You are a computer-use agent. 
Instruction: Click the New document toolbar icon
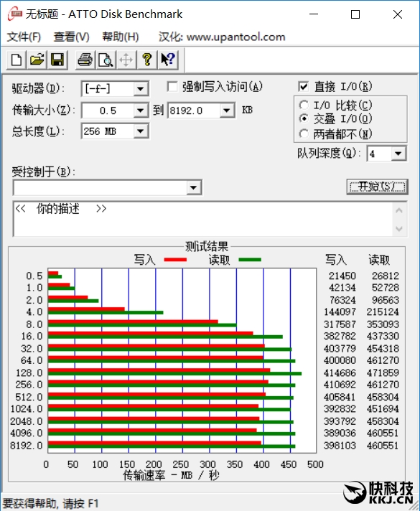click(17, 60)
